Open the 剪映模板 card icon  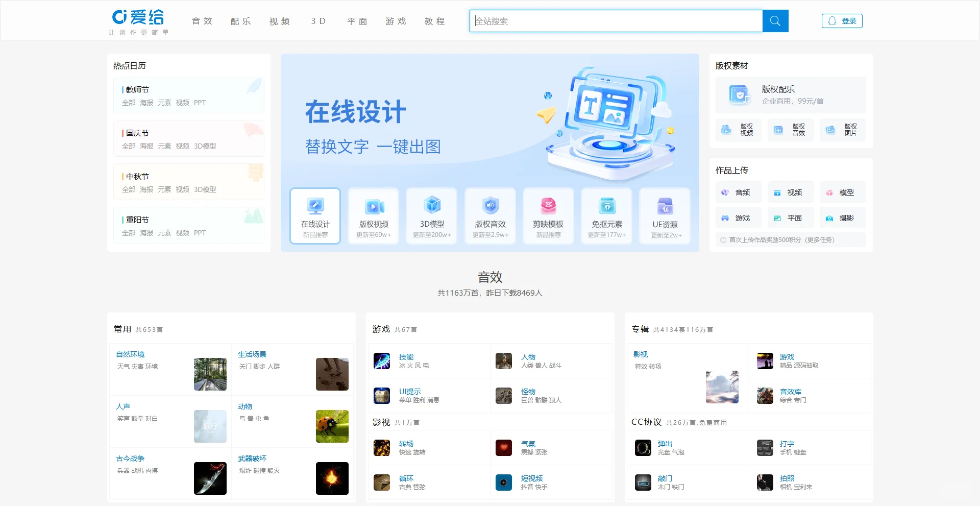tap(548, 206)
